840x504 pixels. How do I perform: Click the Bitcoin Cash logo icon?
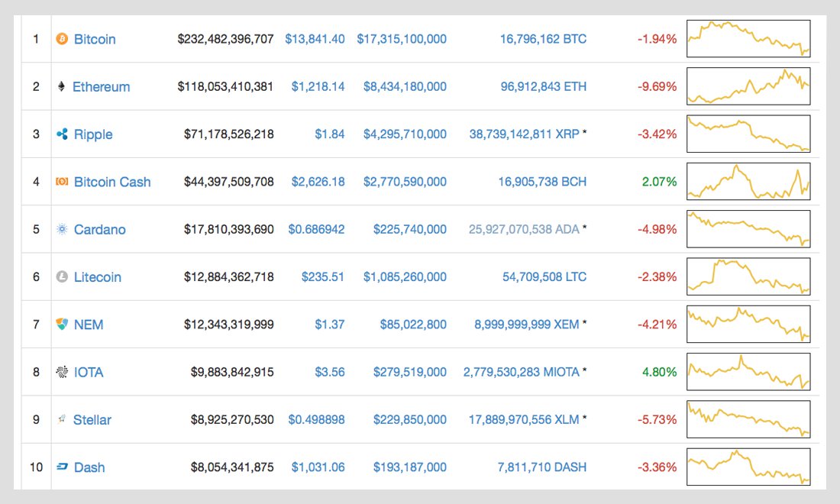(62, 182)
